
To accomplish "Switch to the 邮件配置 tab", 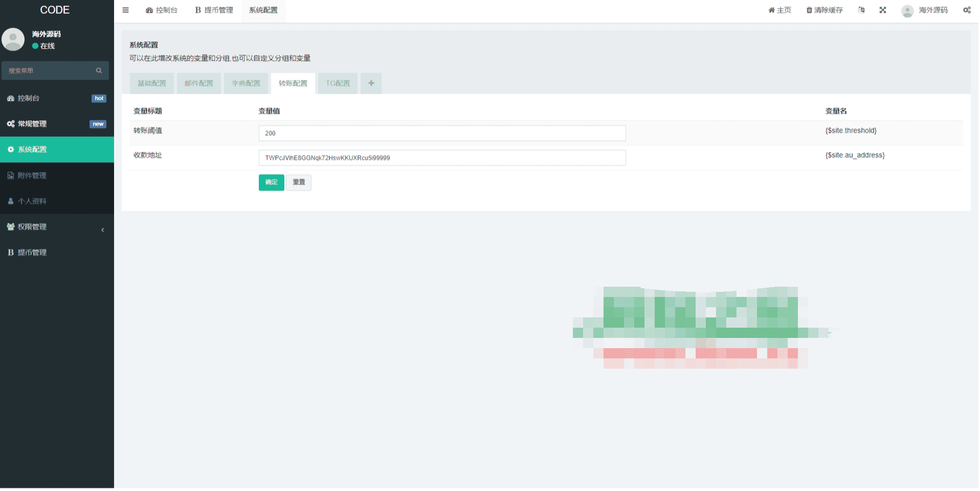I will coord(199,83).
